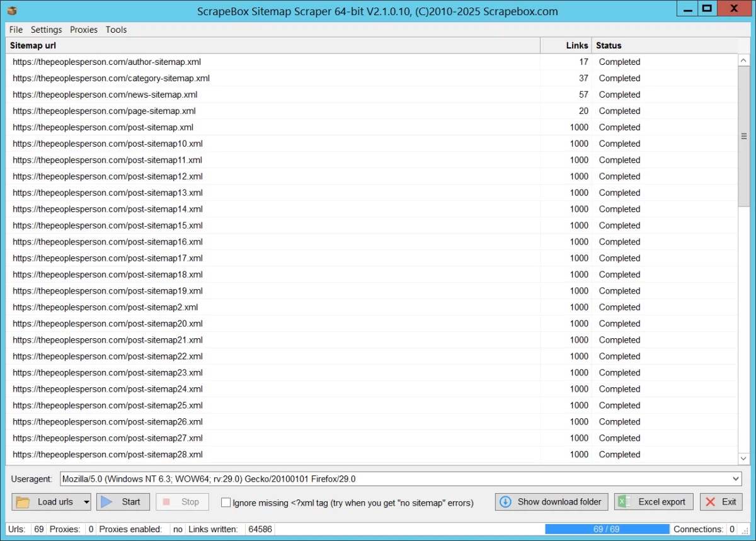The height and width of the screenshot is (541, 756).
Task: Sort by the Links column header
Action: 566,45
